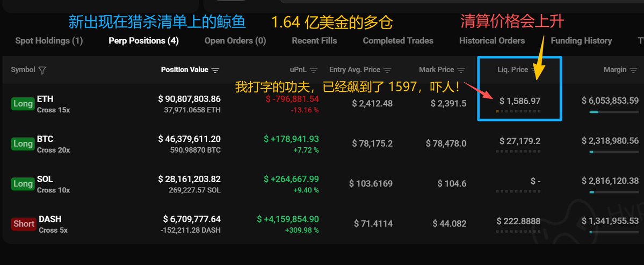Click ETH liquidation distance dotted indicator
This screenshot has width=644, height=265.
coord(518,111)
